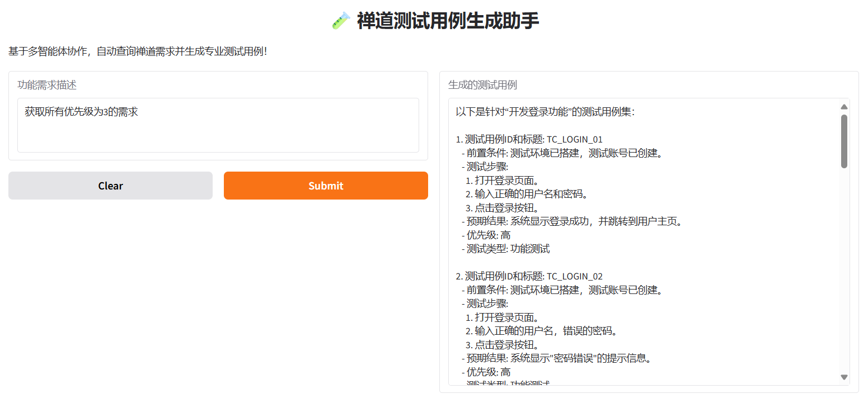868x403 pixels.
Task: Click 测试步骤 line under TC_LOGIN_01
Action: tap(485, 167)
